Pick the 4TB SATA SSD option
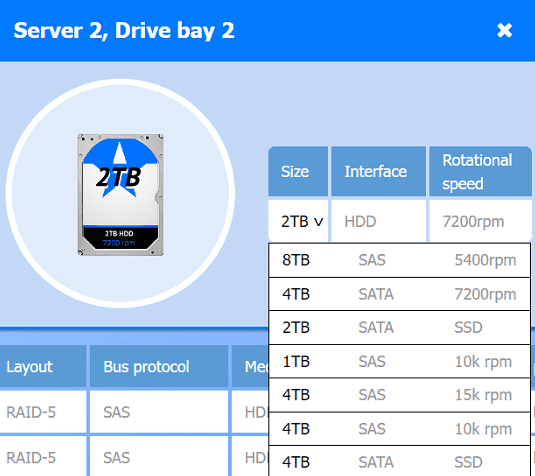This screenshot has height=476, width=535. click(x=399, y=461)
